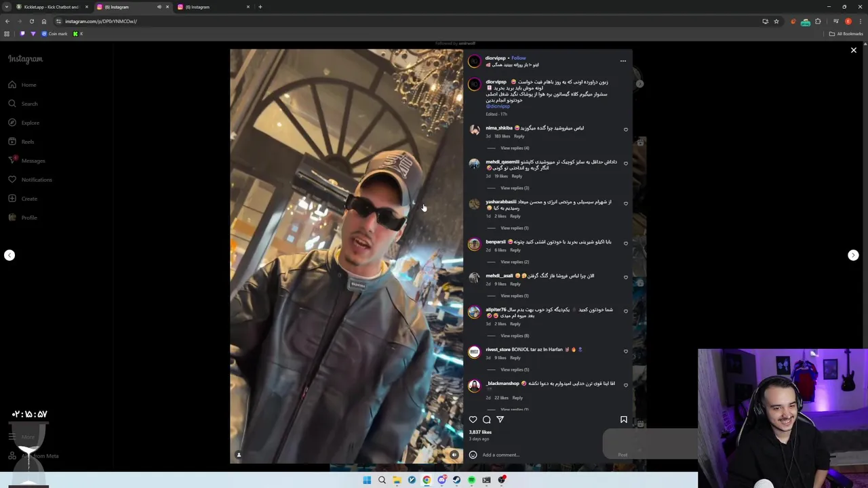Open the 3,837 likes list on the post
Viewport: 868px width, 488px height.
pos(480,432)
